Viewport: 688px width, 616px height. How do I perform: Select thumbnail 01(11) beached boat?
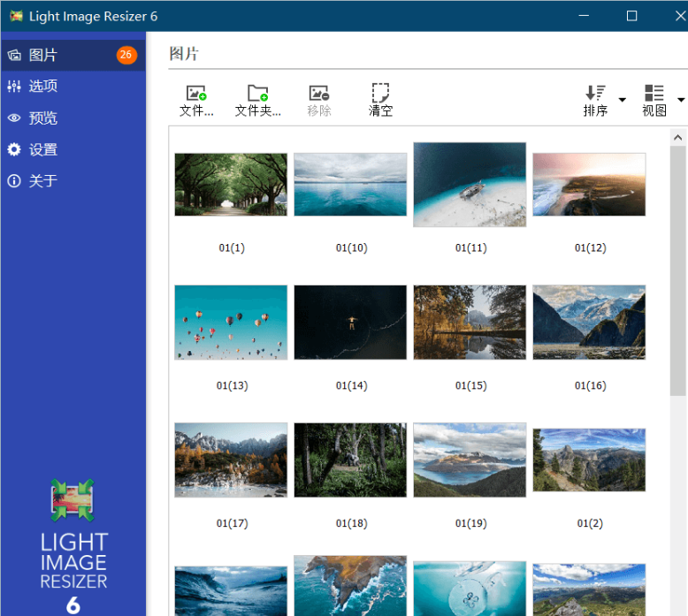[x=470, y=185]
